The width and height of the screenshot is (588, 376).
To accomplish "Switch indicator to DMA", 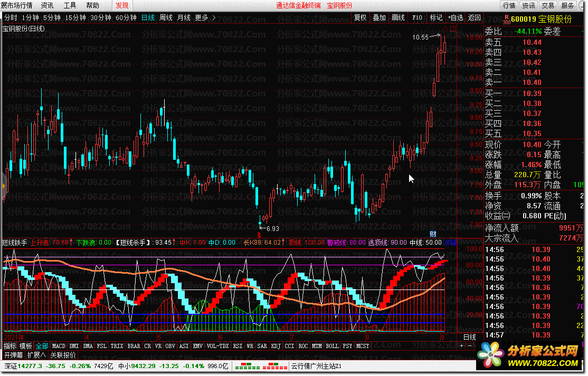I will point(88,346).
